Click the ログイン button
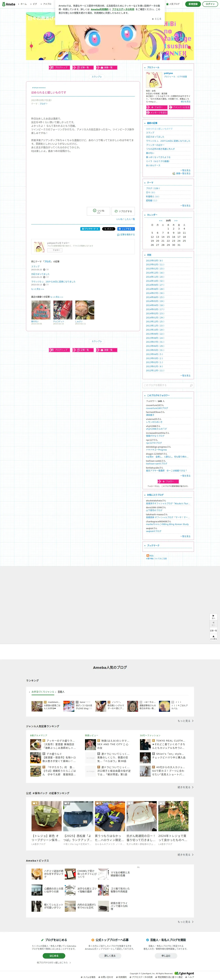 (210, 4)
